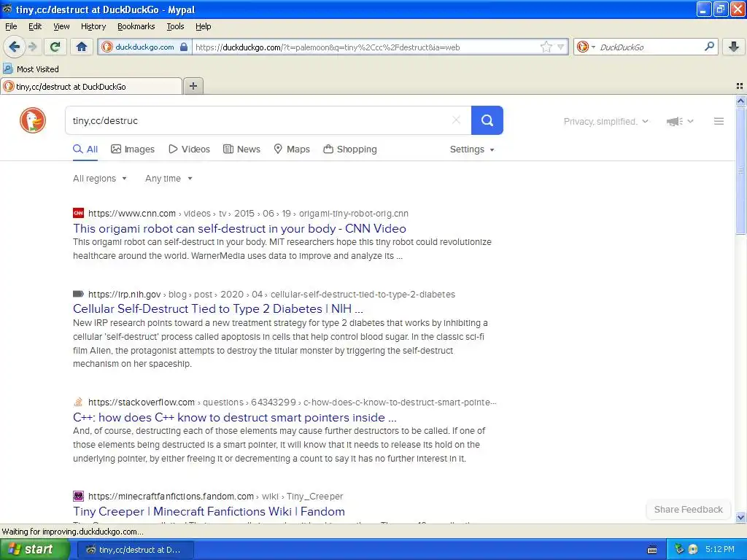Click the forward navigation arrow
Screen dimensions: 747x560
pos(33,47)
